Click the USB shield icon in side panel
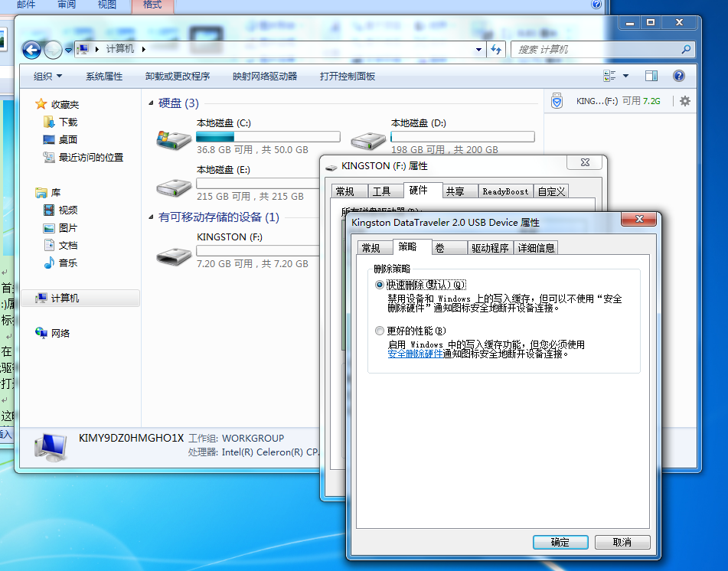Image resolution: width=728 pixels, height=571 pixels. coord(557,101)
